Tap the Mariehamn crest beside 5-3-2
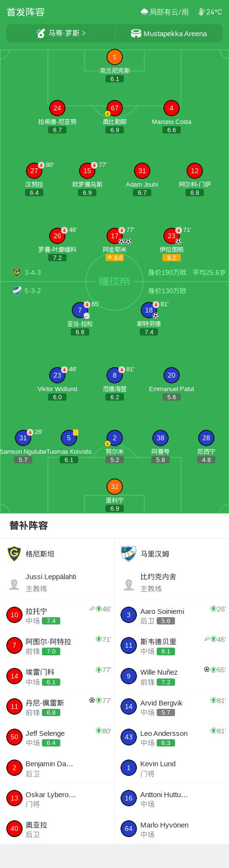The height and width of the screenshot is (868, 229). click(17, 291)
